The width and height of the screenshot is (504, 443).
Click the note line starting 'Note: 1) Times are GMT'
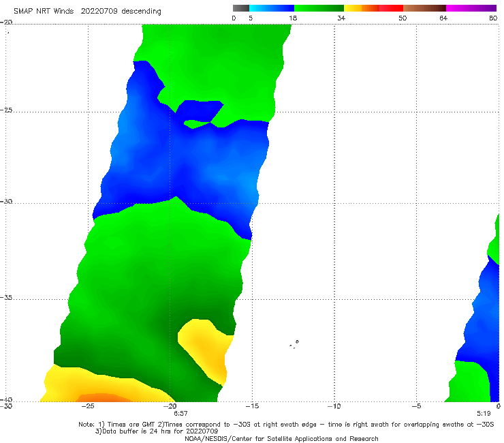coord(286,425)
